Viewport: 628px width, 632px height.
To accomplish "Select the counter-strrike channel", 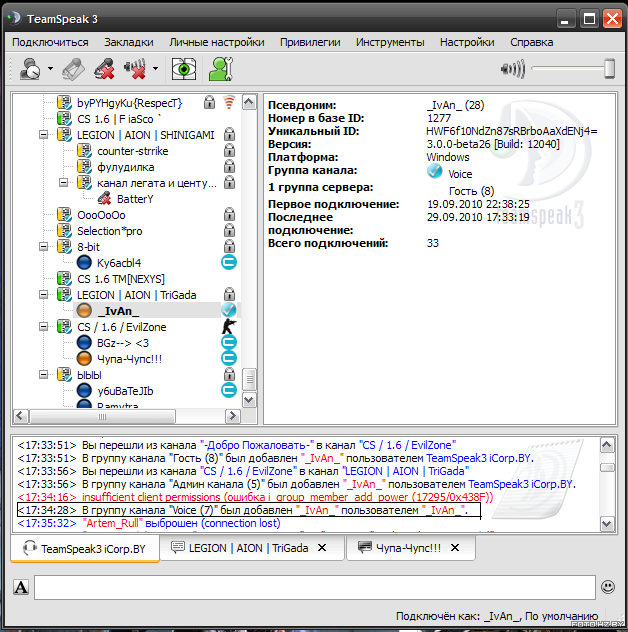I will (x=133, y=151).
